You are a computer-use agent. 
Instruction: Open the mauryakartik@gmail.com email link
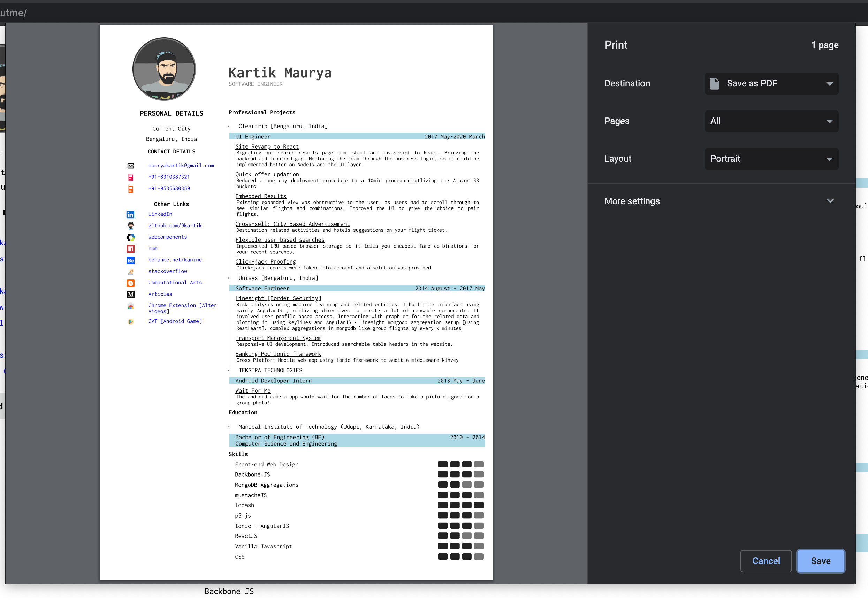[181, 166]
